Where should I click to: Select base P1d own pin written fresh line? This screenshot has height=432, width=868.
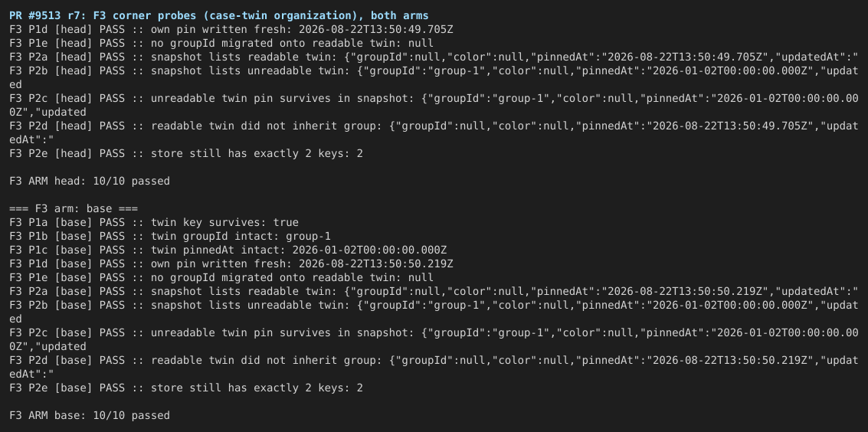(231, 263)
